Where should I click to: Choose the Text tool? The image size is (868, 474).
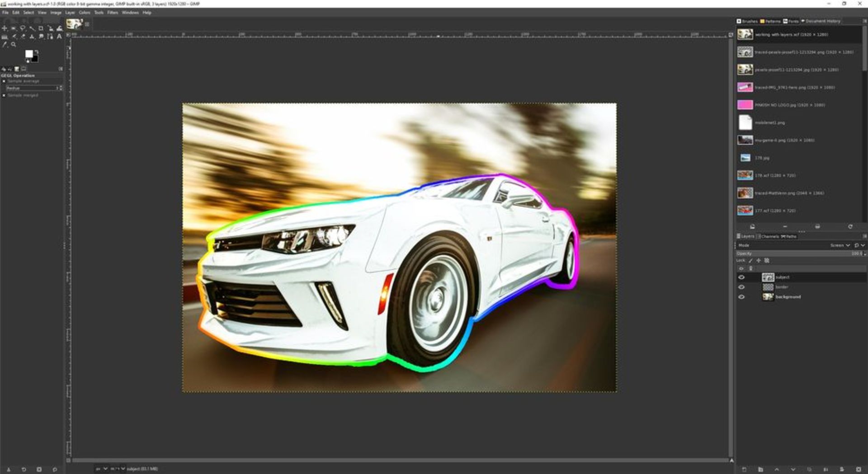59,37
